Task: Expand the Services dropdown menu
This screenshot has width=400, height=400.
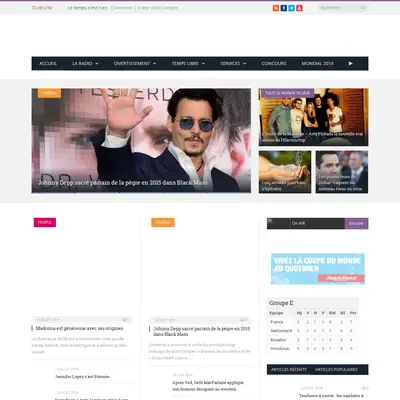Action: tap(233, 63)
